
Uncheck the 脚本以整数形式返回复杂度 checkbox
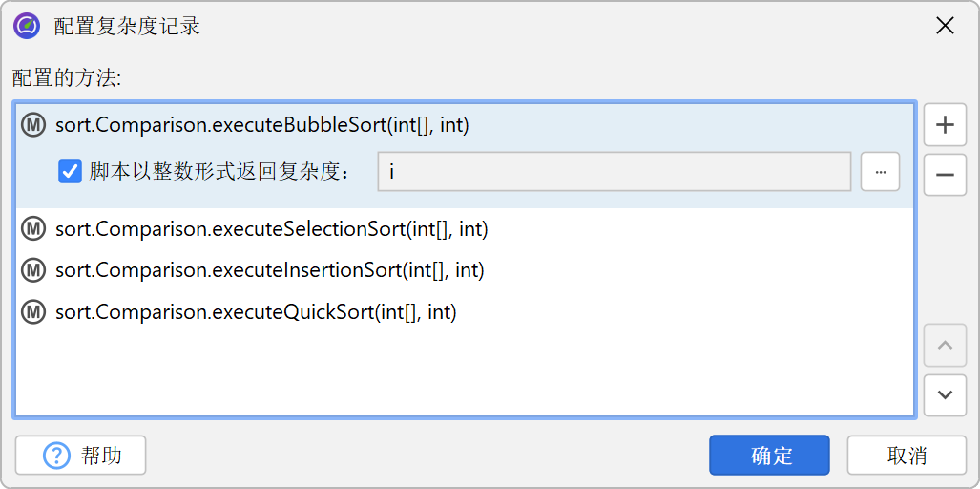pos(70,172)
